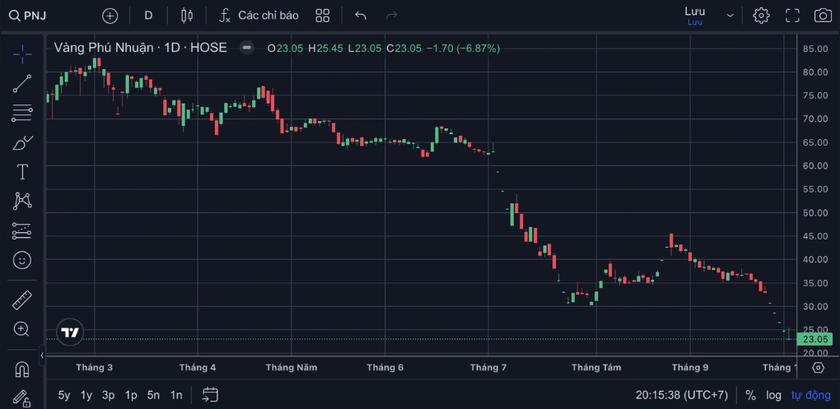Add a symbol to compare using plus icon
The image size is (840, 409).
click(x=110, y=16)
